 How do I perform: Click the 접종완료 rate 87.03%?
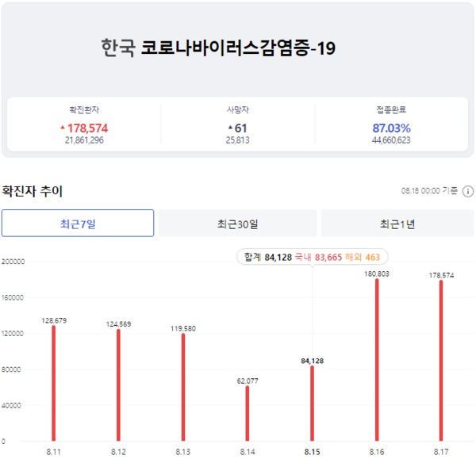point(392,128)
